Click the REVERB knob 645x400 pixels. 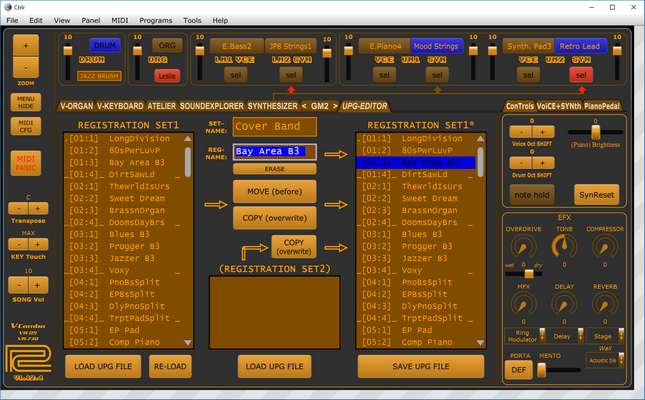coord(604,305)
